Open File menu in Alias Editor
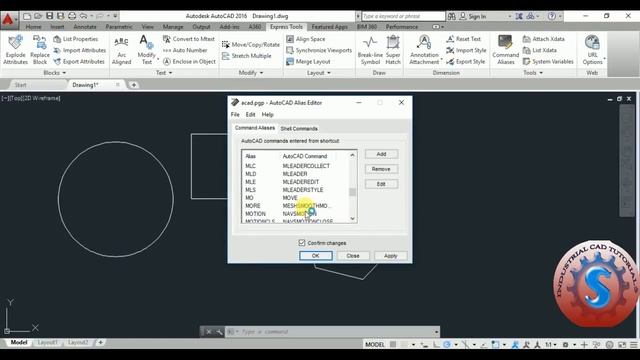640x360 pixels. pos(235,115)
